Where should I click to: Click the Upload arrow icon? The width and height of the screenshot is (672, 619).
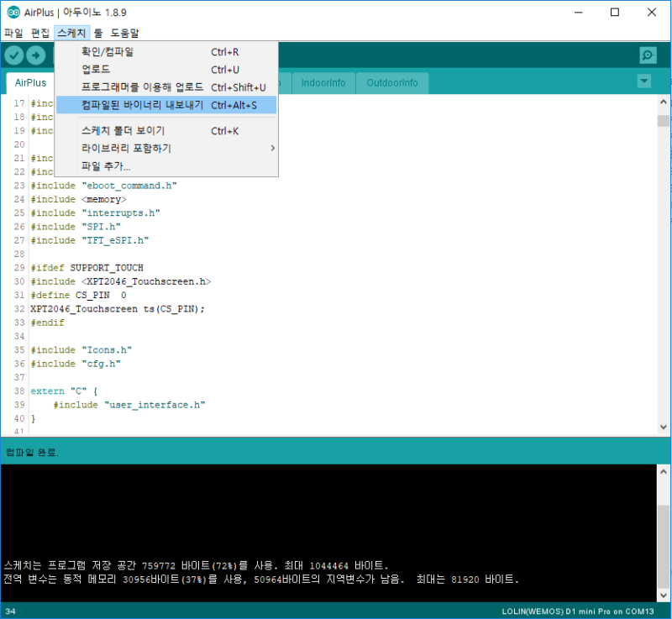[x=37, y=54]
